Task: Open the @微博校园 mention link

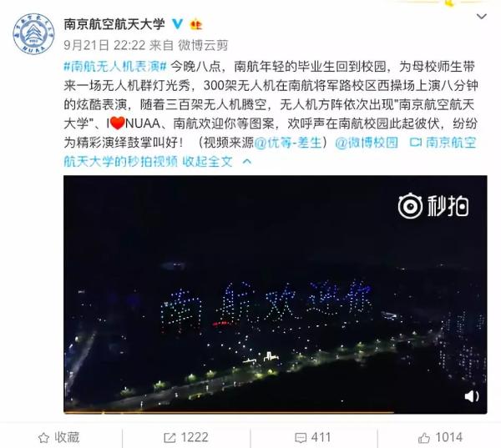Action: [367, 143]
